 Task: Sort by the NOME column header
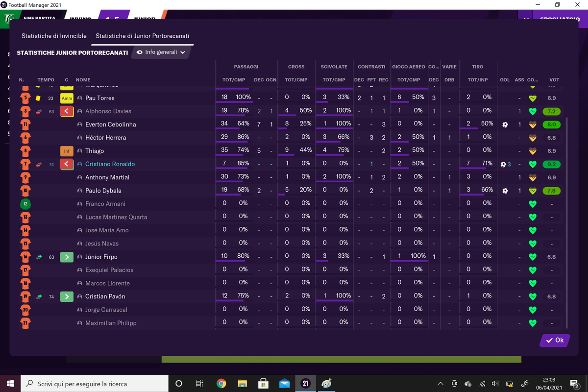(x=83, y=80)
